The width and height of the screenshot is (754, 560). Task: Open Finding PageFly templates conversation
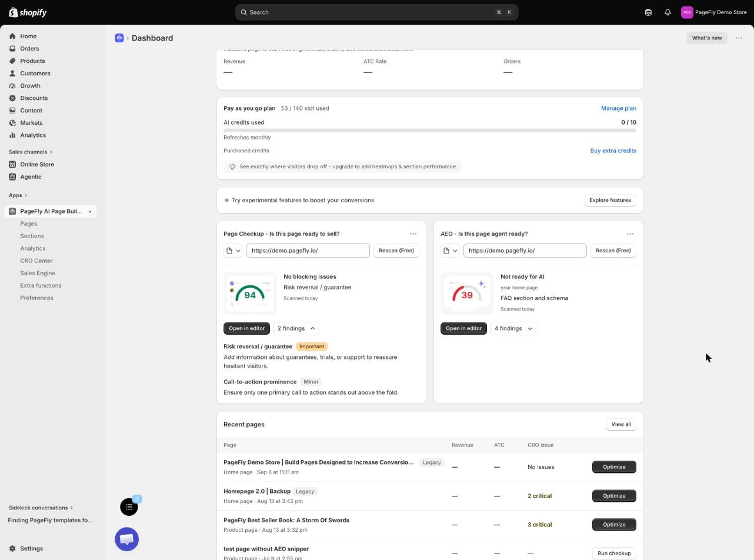[50, 520]
